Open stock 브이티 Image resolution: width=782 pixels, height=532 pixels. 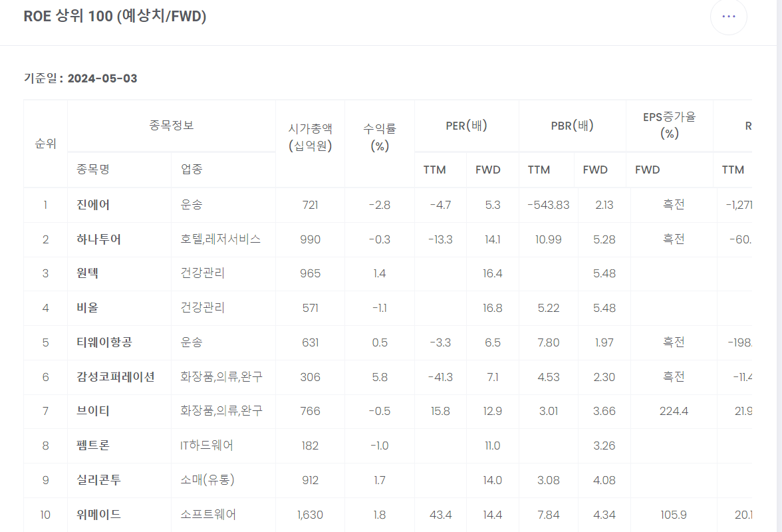pyautogui.click(x=93, y=411)
